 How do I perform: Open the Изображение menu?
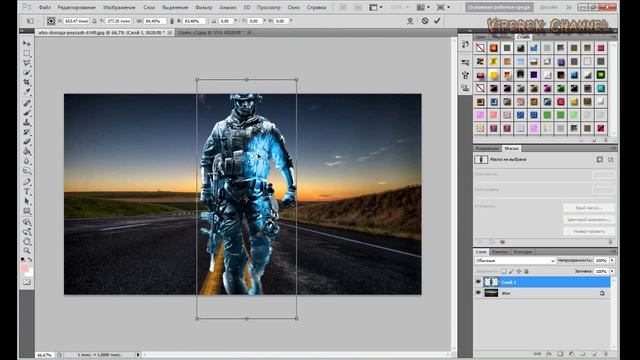pyautogui.click(x=119, y=7)
